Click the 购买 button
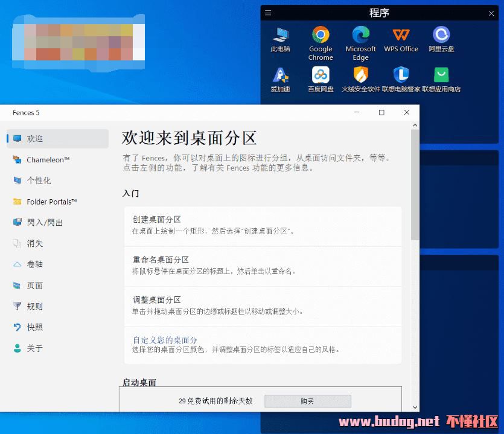 [x=307, y=401]
